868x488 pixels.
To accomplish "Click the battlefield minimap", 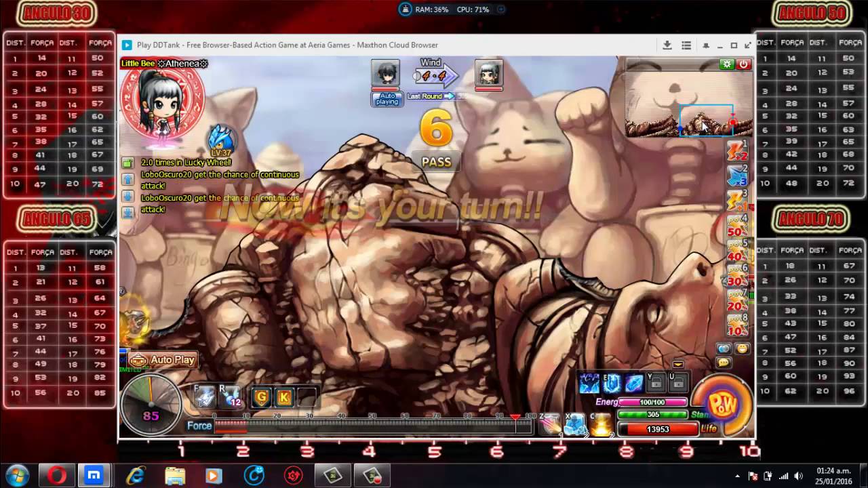I will tap(689, 98).
